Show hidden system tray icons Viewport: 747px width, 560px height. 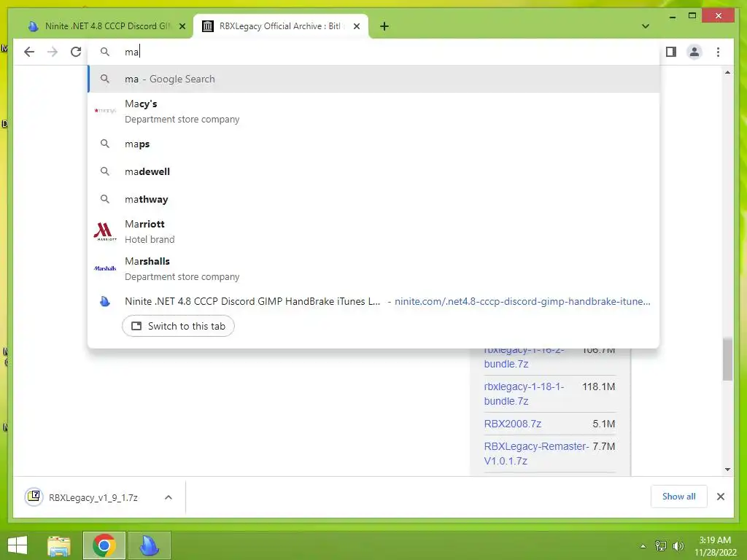(x=643, y=546)
